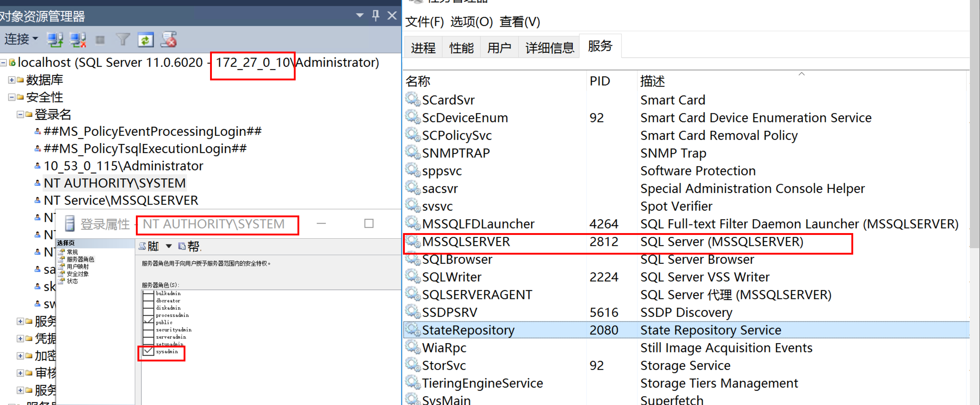Viewport: 980px width, 405px height.
Task: Select the StateRepository service row
Action: [686, 330]
